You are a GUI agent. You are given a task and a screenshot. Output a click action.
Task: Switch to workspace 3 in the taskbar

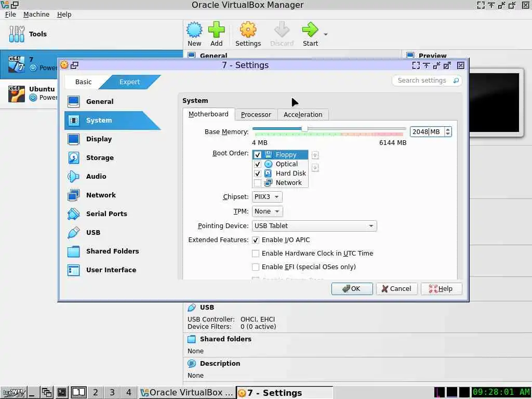(112, 393)
